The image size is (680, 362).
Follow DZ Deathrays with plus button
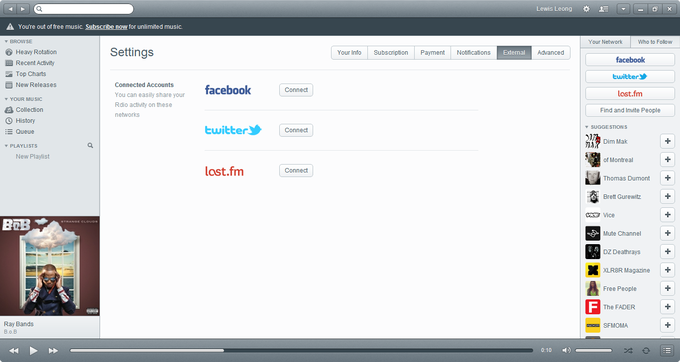[667, 251]
